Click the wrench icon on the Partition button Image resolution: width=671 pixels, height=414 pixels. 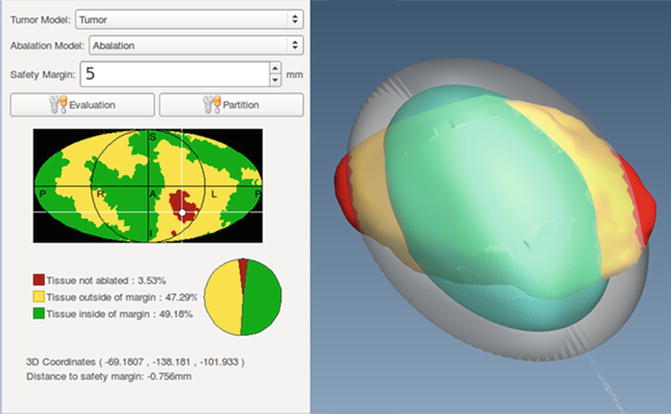tap(210, 104)
